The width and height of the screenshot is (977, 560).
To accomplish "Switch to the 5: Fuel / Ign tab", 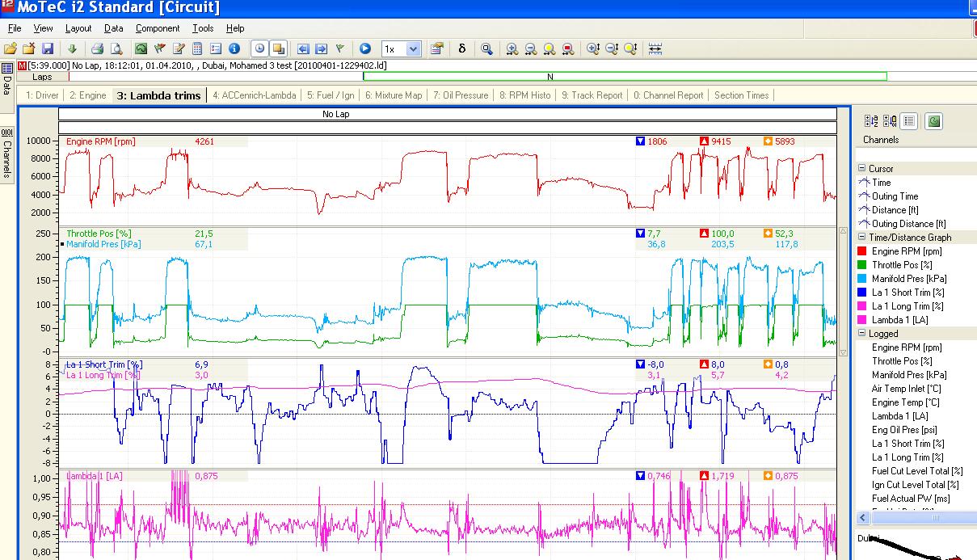I will (x=330, y=95).
